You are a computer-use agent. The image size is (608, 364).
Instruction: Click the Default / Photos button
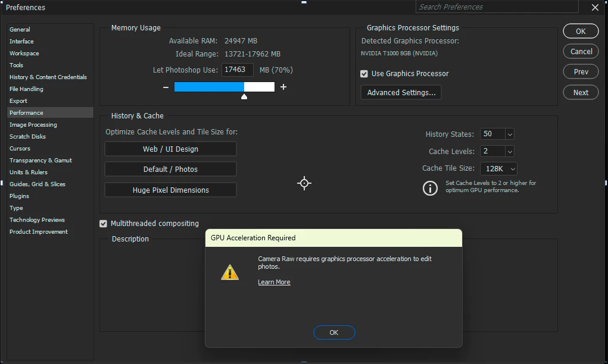pyautogui.click(x=171, y=170)
